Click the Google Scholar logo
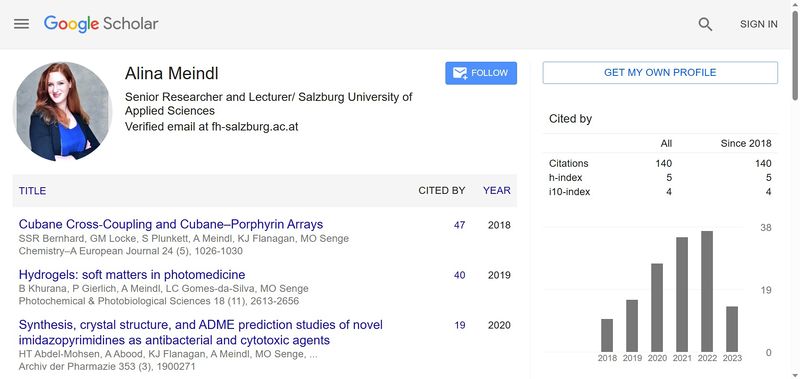800x379 pixels. click(101, 24)
